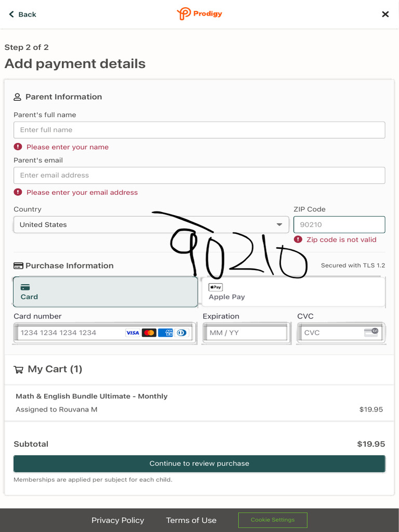Viewport: 399px width, 532px height.
Task: Select the Card payment tab
Action: coord(105,292)
